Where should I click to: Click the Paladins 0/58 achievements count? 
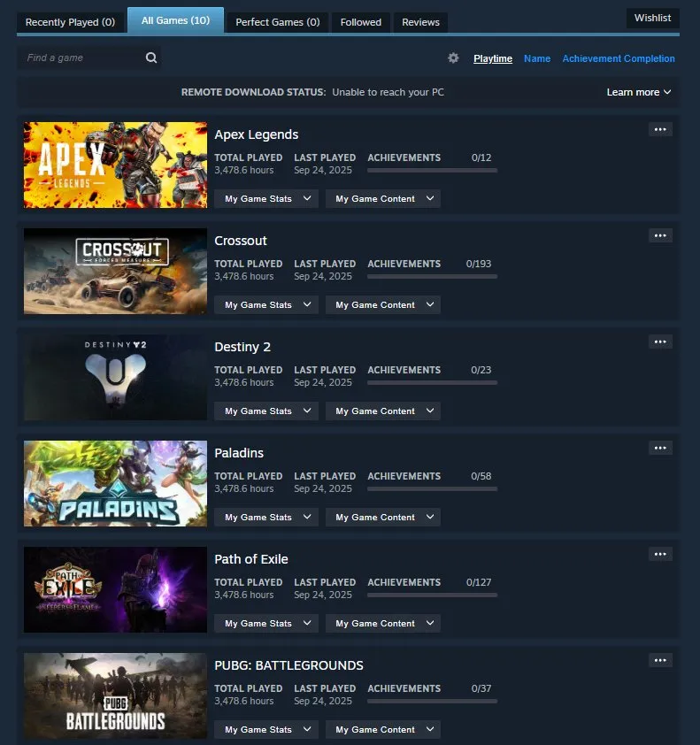coord(481,476)
